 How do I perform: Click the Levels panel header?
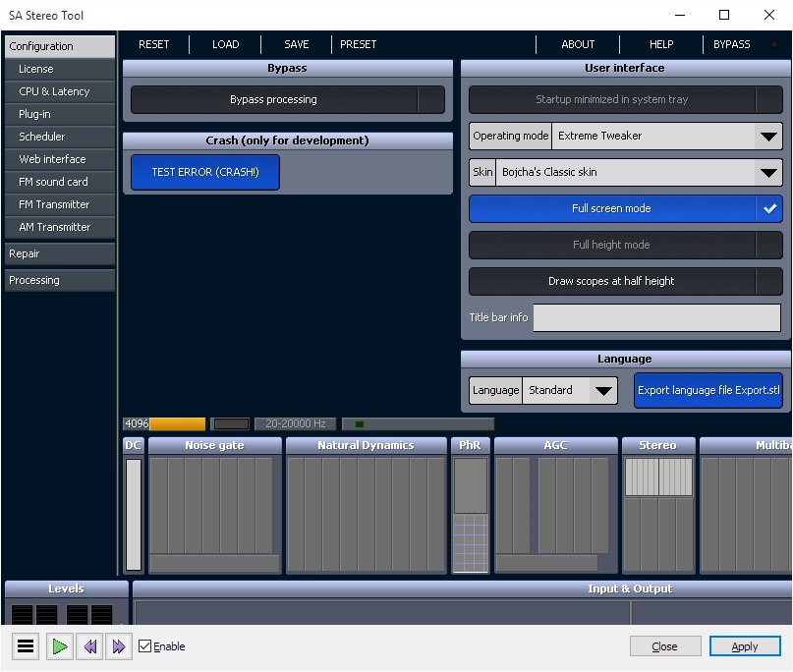click(66, 589)
